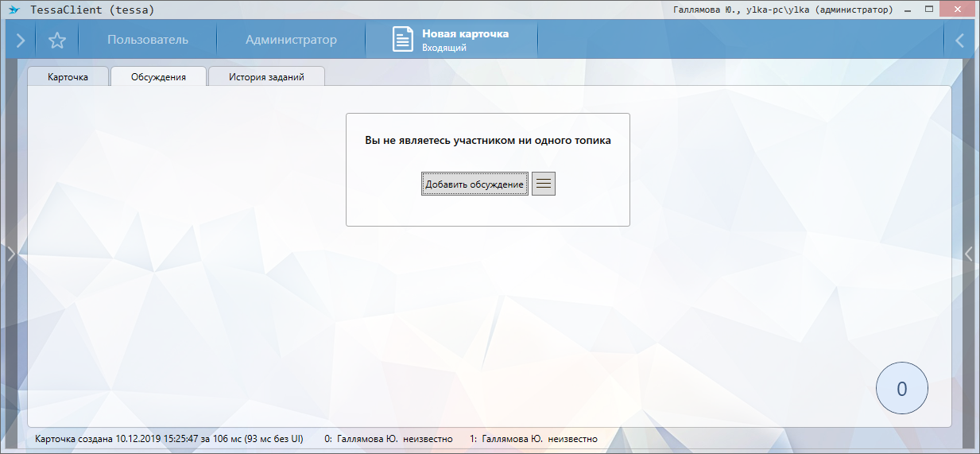Viewport: 980px width, 454px height.
Task: Click status entry 1: Галлямова Ю.
Action: click(533, 439)
